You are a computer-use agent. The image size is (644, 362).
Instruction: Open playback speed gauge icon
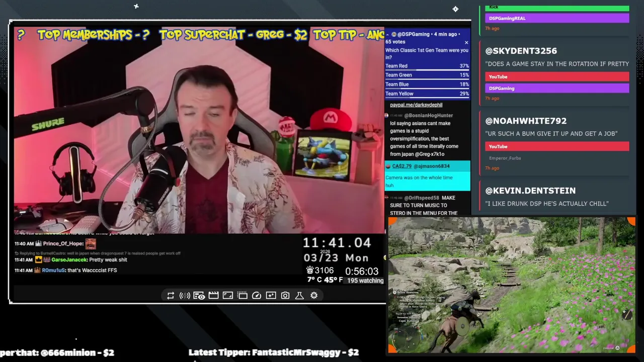[257, 296]
